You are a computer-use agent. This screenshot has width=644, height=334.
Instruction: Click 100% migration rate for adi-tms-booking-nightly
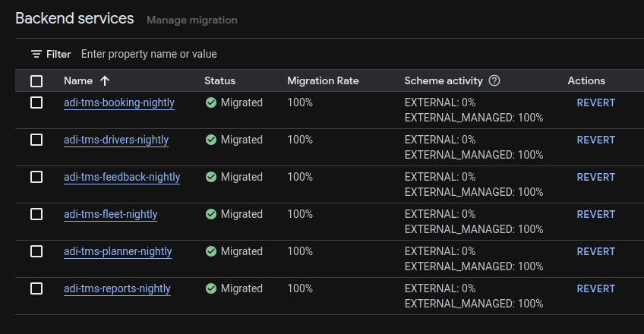pos(300,102)
